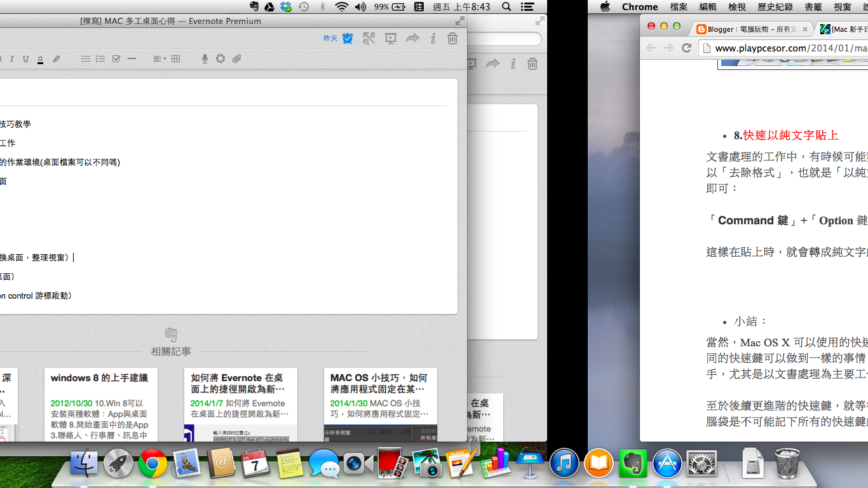Insert a numbered list in Evernote
Image resolution: width=868 pixels, height=488 pixels.
(x=100, y=59)
